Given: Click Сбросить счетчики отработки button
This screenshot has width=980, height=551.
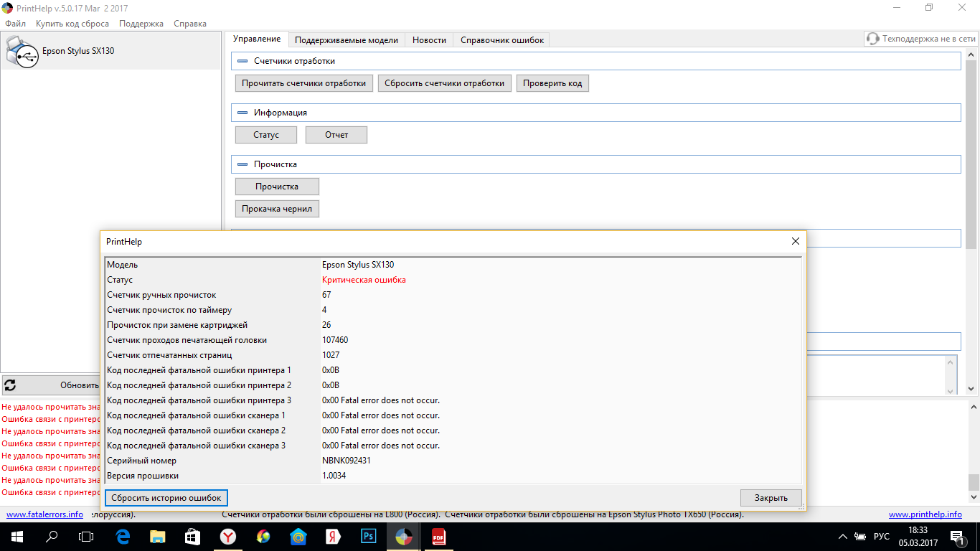Looking at the screenshot, I should pos(445,83).
